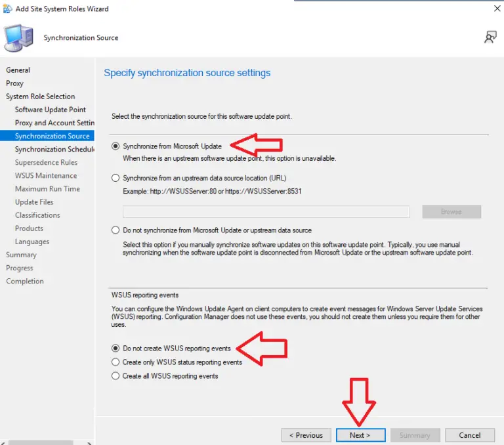Click the Next button
504x445 pixels.
(x=360, y=435)
